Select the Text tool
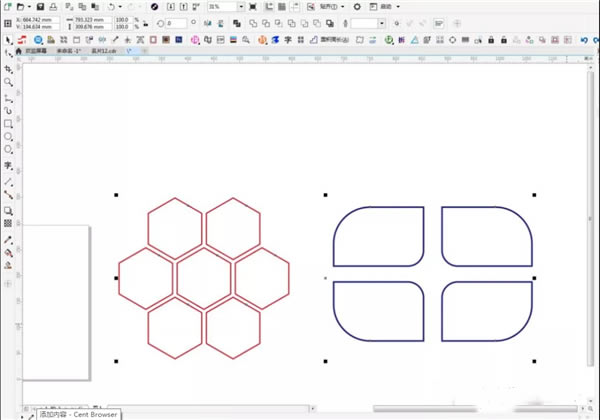The width and height of the screenshot is (600, 420). tap(8, 166)
